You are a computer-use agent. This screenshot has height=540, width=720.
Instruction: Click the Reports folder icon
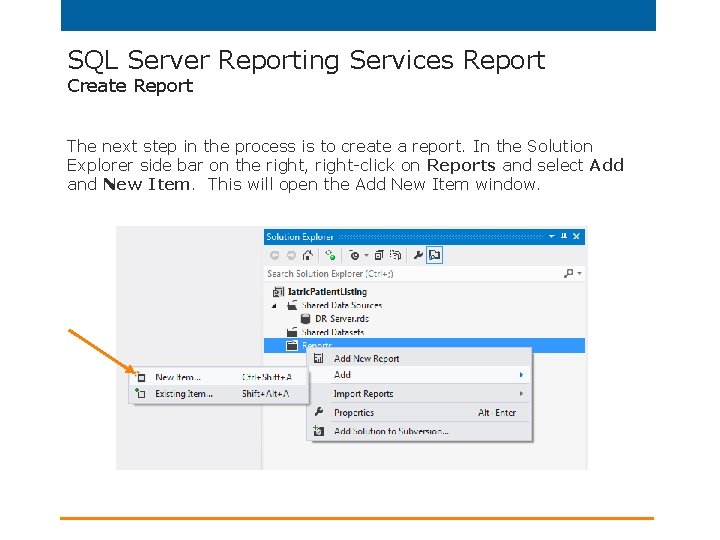[292, 345]
